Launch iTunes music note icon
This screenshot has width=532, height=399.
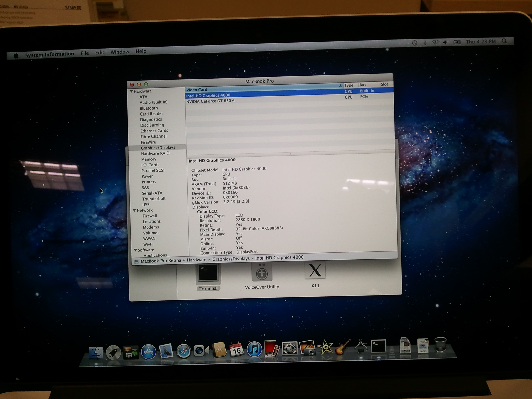coord(254,349)
